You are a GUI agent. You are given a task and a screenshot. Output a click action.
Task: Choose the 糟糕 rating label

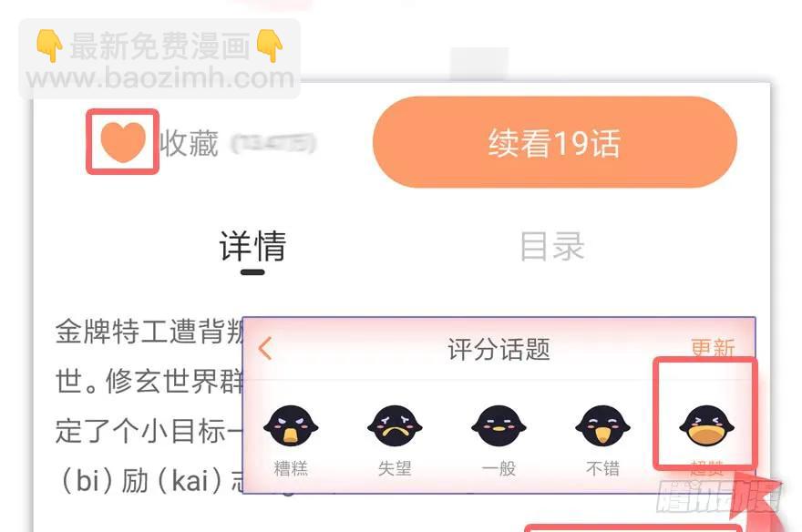pos(291,468)
